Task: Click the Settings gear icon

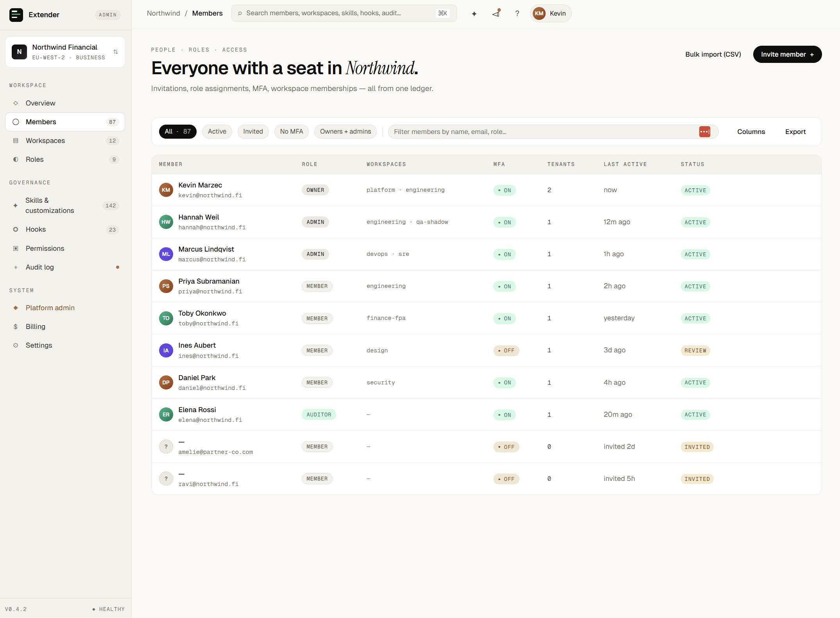Action: 16,345
